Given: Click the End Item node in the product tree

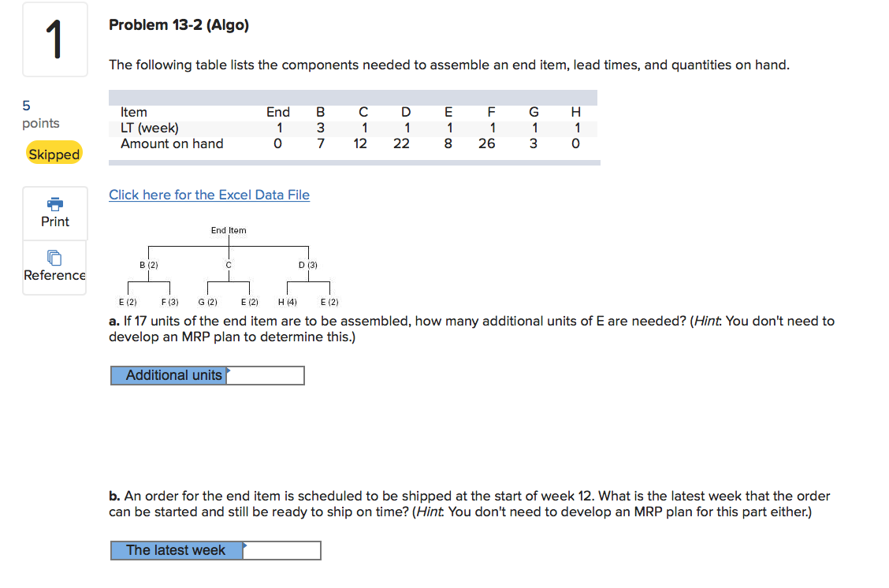Looking at the screenshot, I should 228,230.
